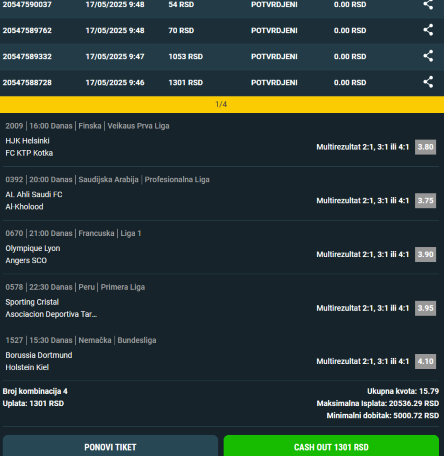Open Olympique Lyon vs Angers SCO match
This screenshot has height=456, width=444.
[x=33, y=254]
